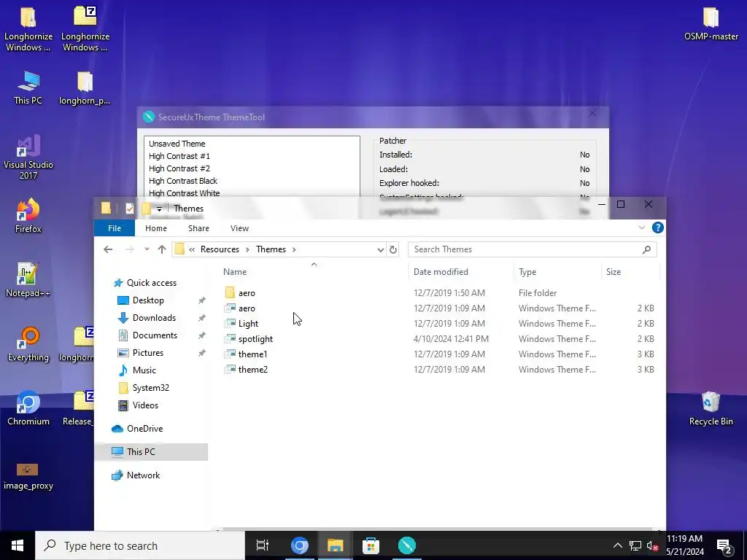Select High Contrast Black in ThemeTool
747x560 pixels.
click(183, 181)
